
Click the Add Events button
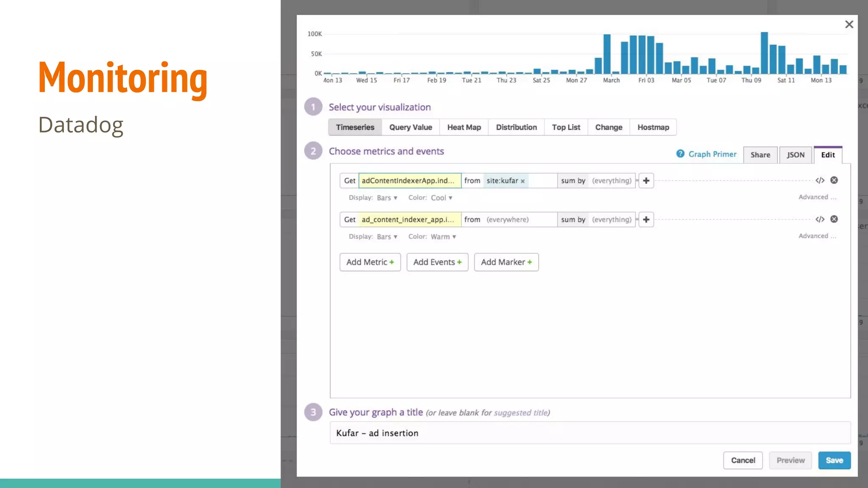(437, 262)
